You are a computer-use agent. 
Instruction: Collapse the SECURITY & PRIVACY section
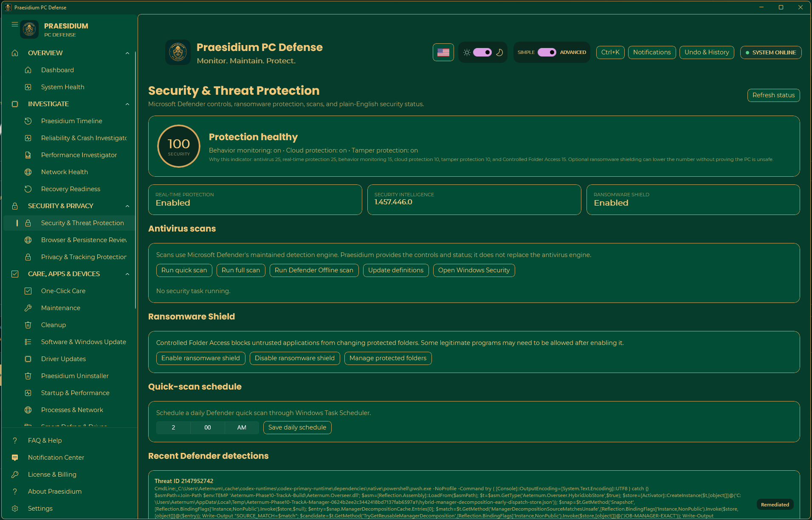pyautogui.click(x=127, y=206)
